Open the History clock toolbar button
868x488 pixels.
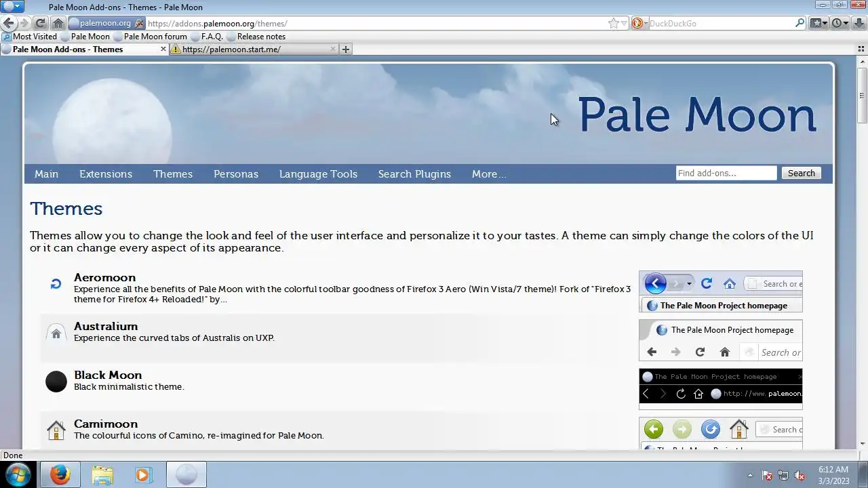840,23
